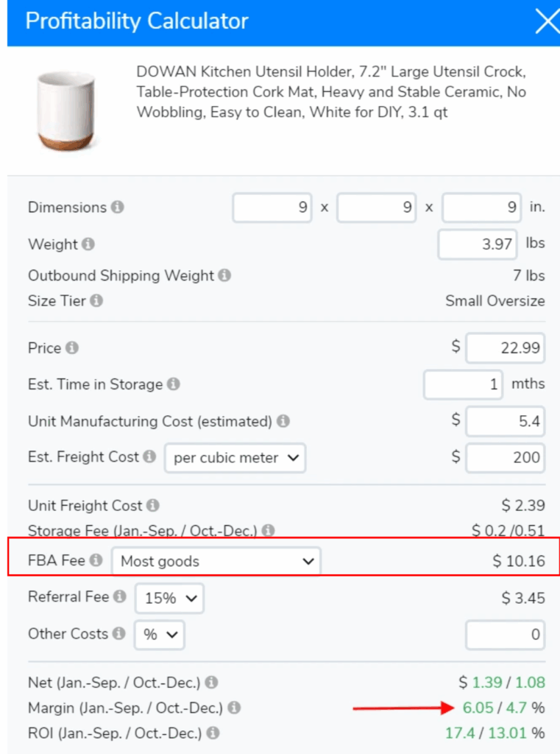Select the Price input field
The image size is (560, 754).
pyautogui.click(x=505, y=348)
